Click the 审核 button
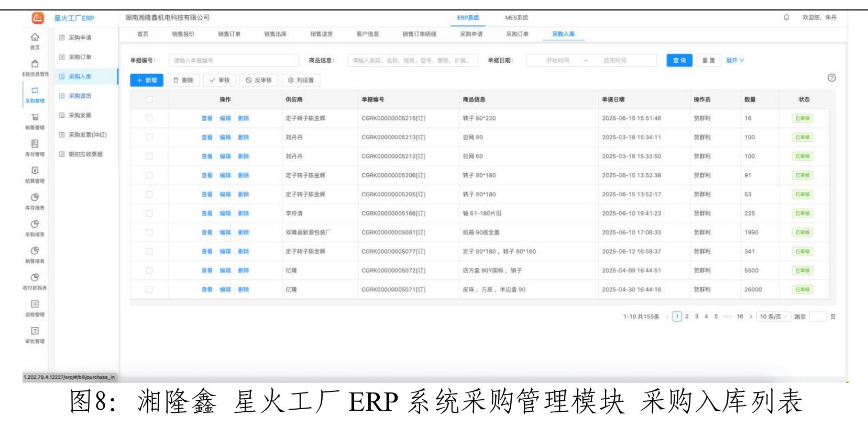868x428 pixels. point(219,80)
